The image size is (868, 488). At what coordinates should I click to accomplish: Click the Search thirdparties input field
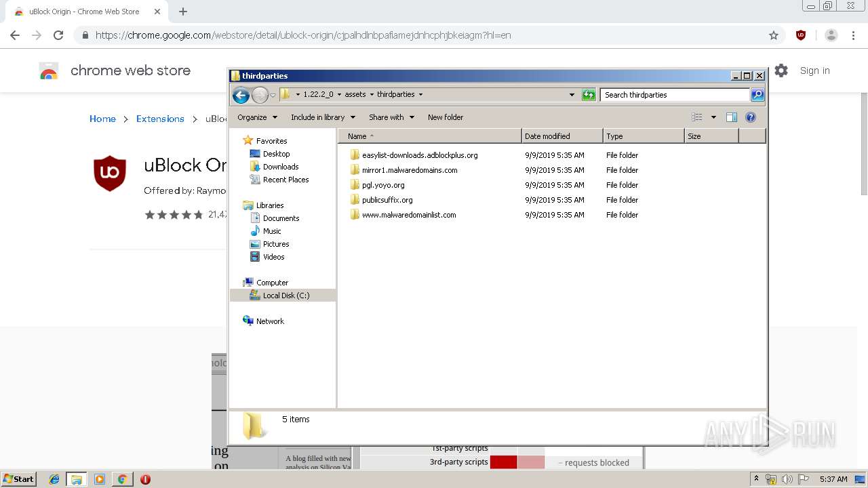(675, 95)
